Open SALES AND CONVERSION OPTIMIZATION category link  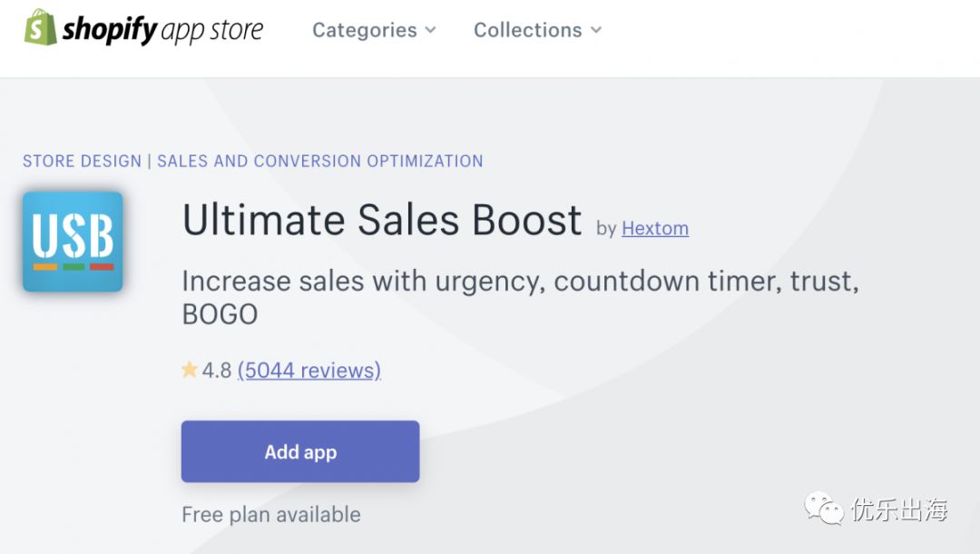(x=319, y=161)
